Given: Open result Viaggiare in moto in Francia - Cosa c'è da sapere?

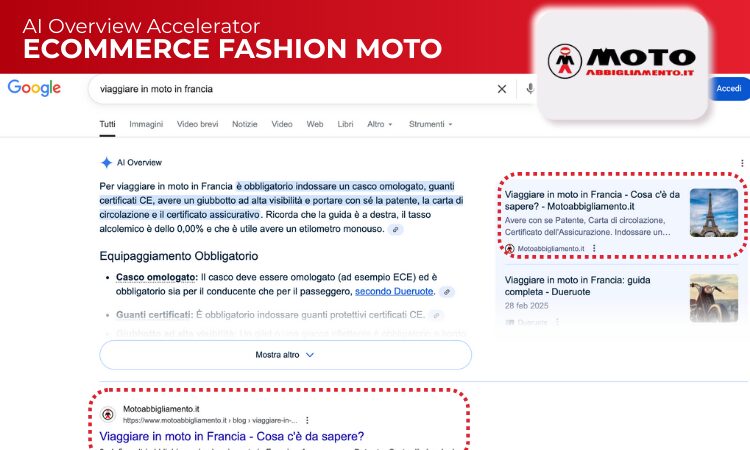Looking at the screenshot, I should pos(232,437).
